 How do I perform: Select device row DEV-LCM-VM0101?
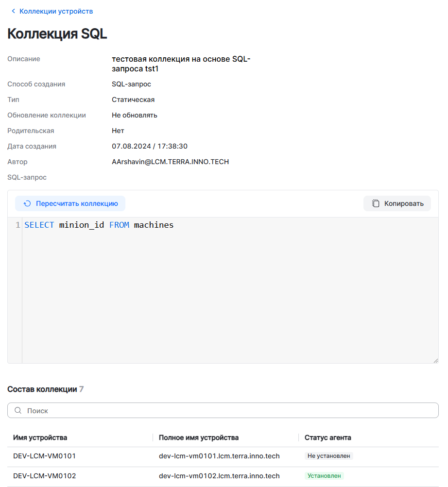(45, 456)
